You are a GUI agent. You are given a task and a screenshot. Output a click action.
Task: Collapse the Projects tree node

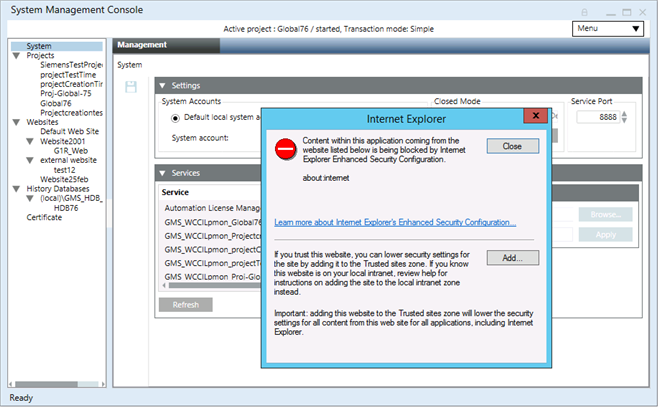pos(16,56)
